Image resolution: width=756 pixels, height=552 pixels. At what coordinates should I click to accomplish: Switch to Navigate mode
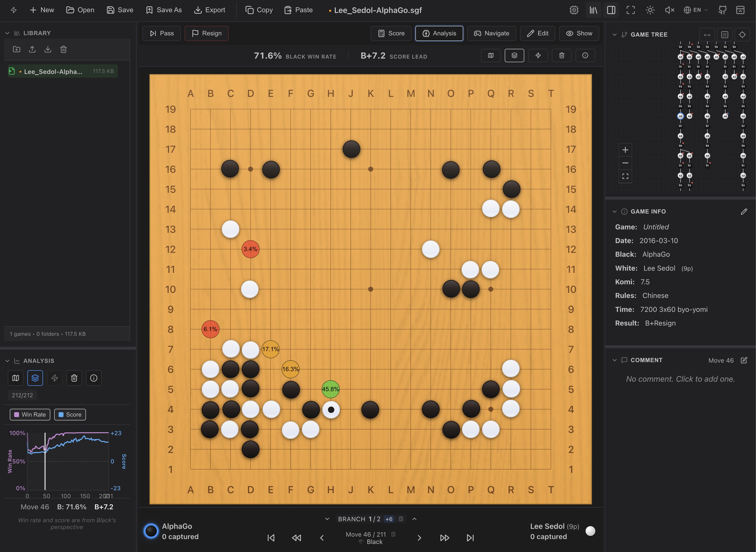(491, 33)
